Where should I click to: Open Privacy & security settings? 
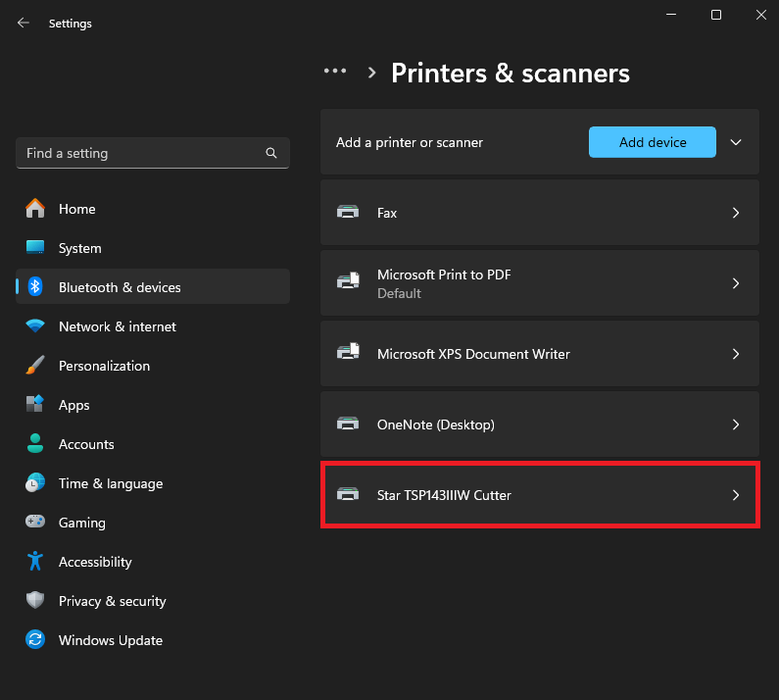[153, 601]
